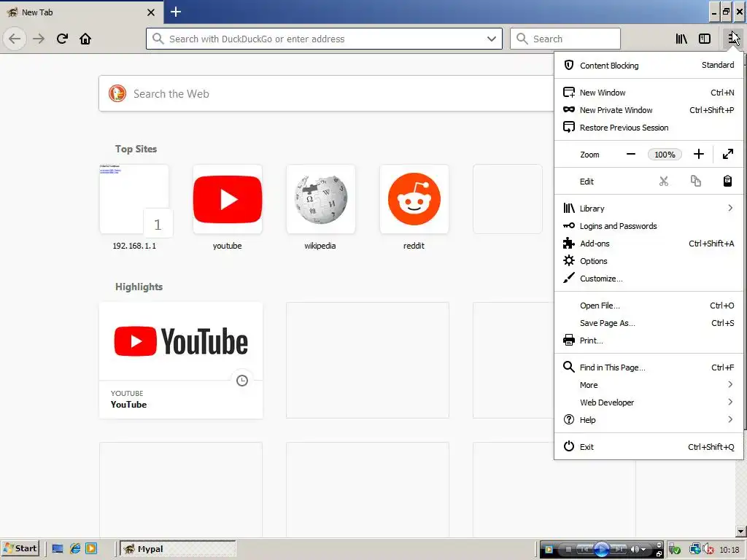
Task: Click Show Desktop quick launch icon
Action: pyautogui.click(x=58, y=548)
